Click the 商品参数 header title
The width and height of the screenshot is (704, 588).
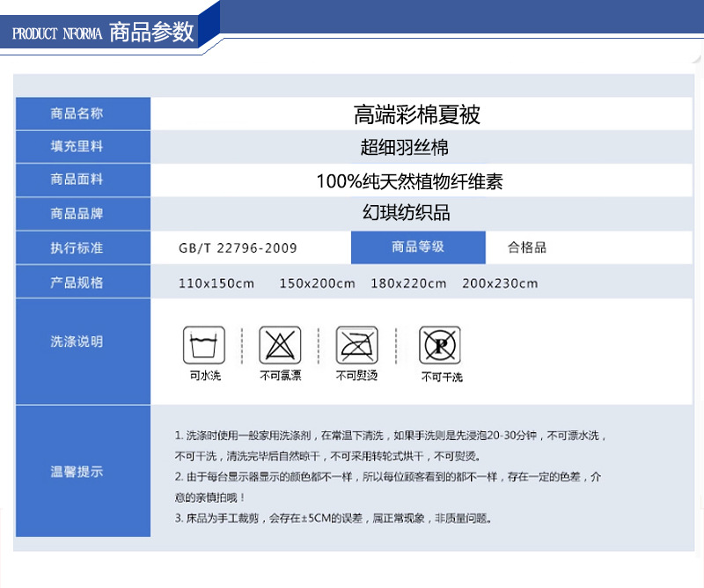[151, 32]
